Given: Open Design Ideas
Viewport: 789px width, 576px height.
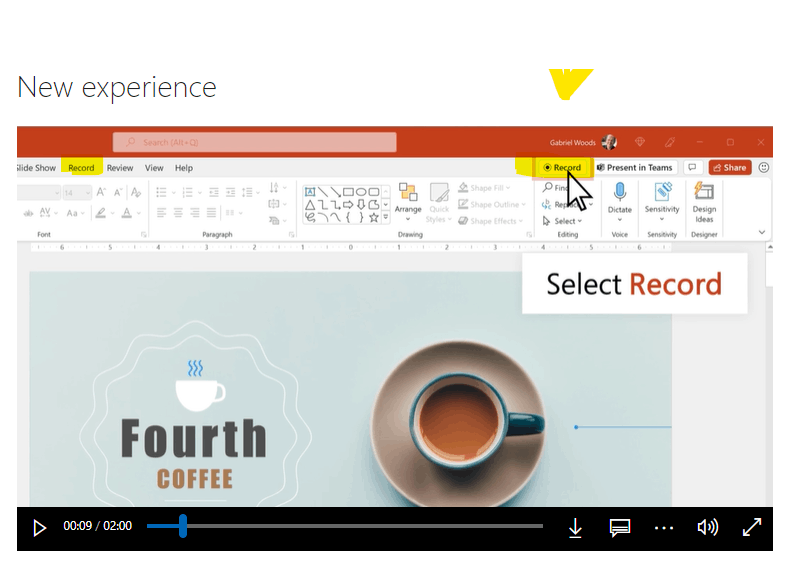Looking at the screenshot, I should 704,202.
